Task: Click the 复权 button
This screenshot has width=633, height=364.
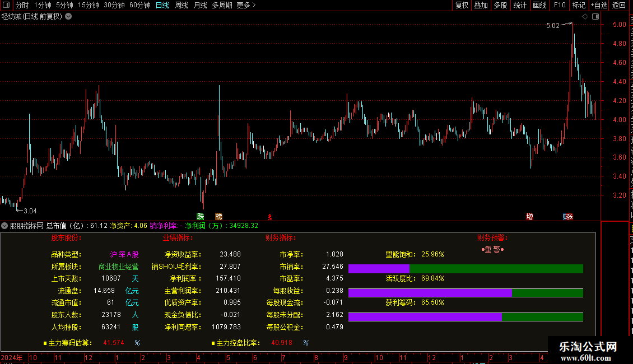Action: pyautogui.click(x=462, y=5)
